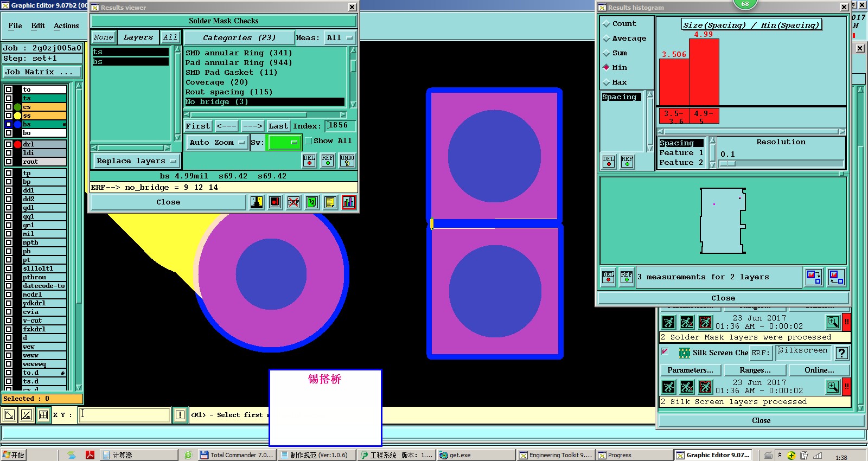Select the Sum radio option
The width and height of the screenshot is (868, 461).
(615, 53)
